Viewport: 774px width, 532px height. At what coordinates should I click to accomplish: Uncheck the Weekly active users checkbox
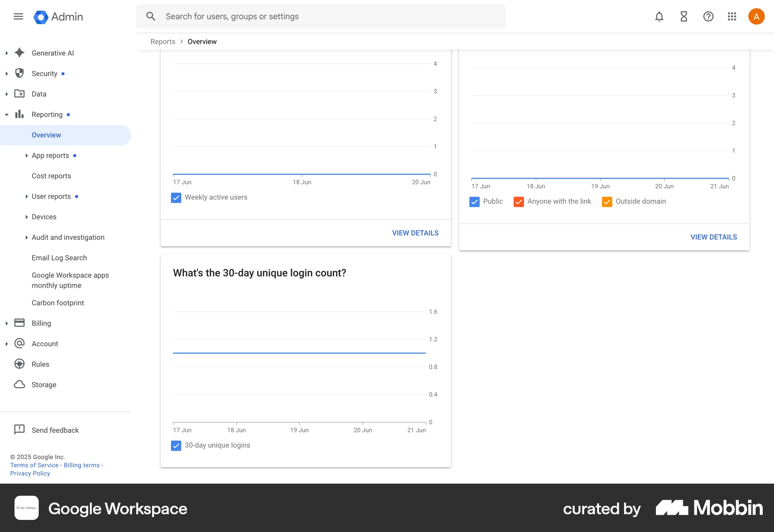coord(176,197)
